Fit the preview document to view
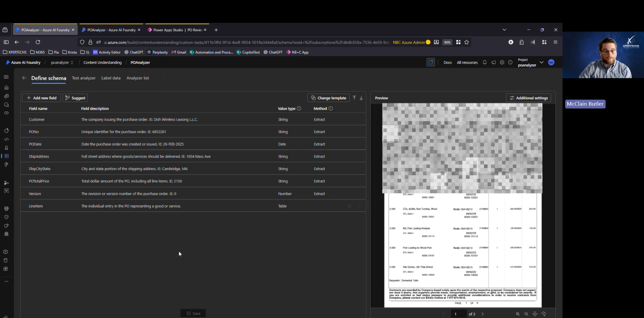Screen dimensions: 644x318 click(535, 314)
